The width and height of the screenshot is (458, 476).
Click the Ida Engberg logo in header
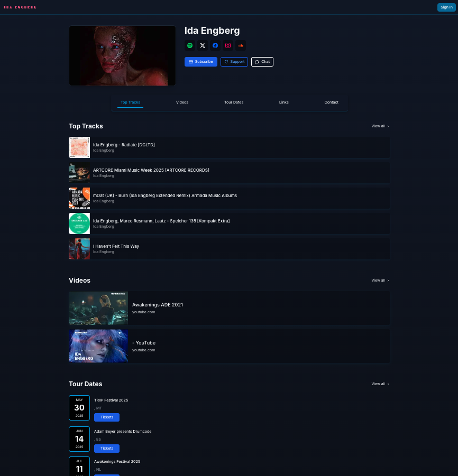coord(20,7)
